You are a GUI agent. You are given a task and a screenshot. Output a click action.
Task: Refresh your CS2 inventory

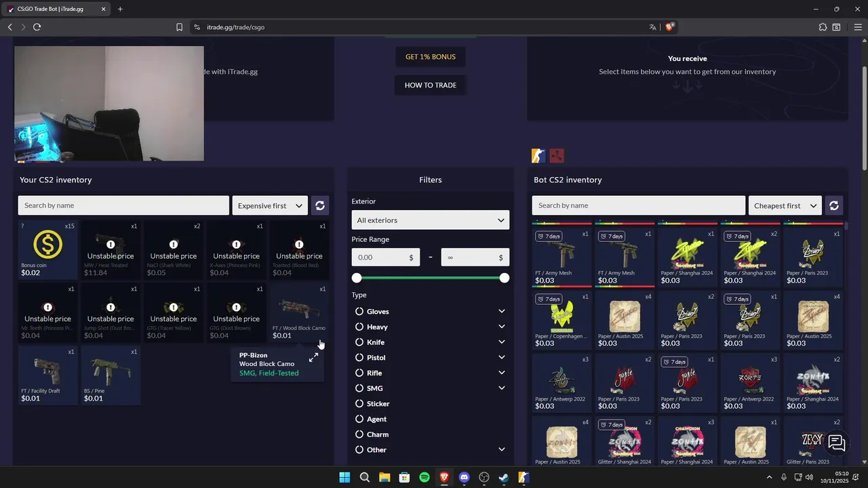click(320, 205)
